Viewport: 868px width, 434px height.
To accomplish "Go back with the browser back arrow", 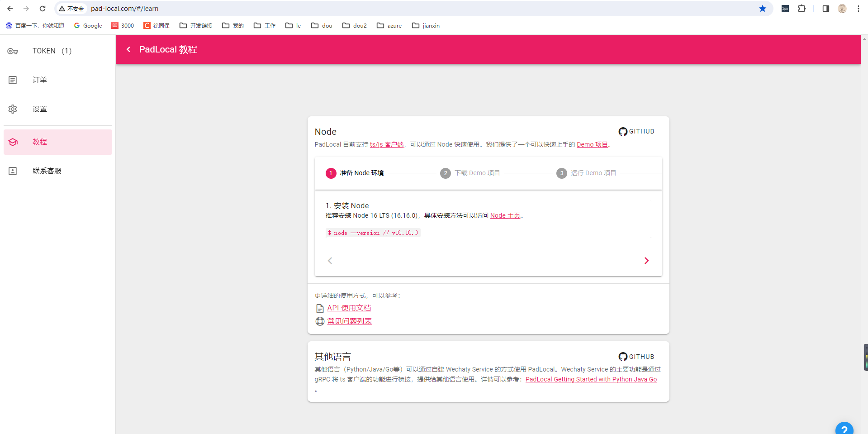I will click(10, 9).
